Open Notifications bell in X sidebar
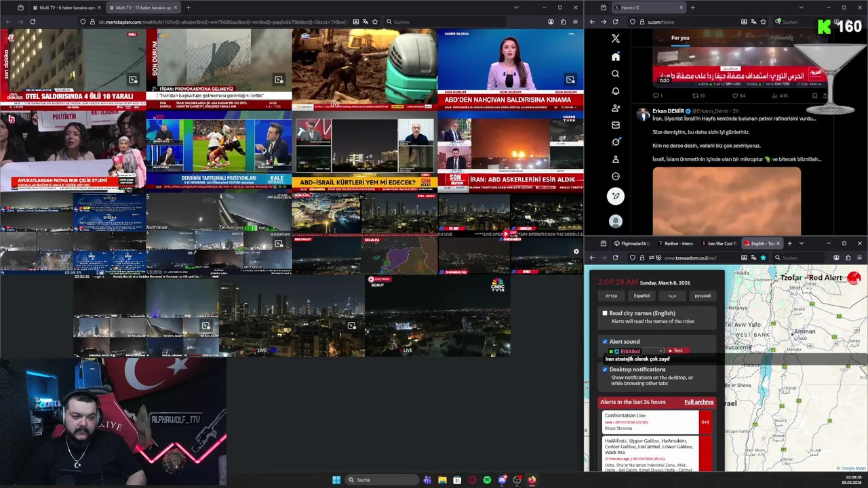This screenshot has height=488, width=868. 616,91
